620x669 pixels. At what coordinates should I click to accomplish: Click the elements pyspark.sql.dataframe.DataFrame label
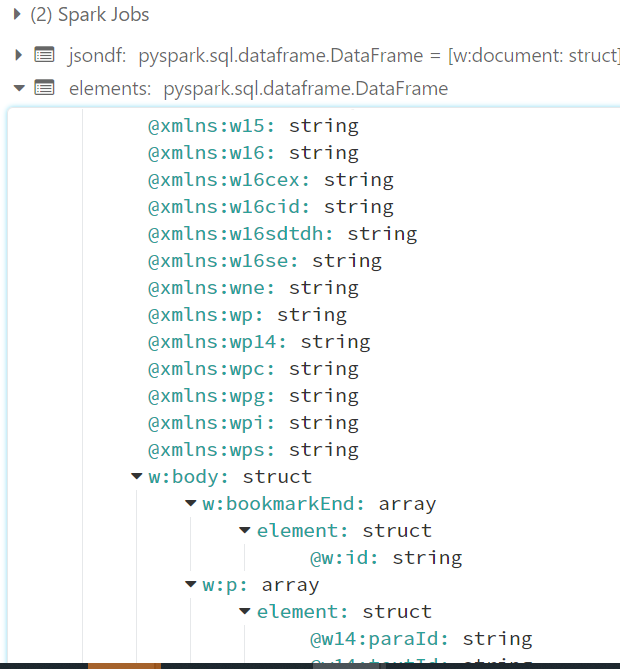305,88
